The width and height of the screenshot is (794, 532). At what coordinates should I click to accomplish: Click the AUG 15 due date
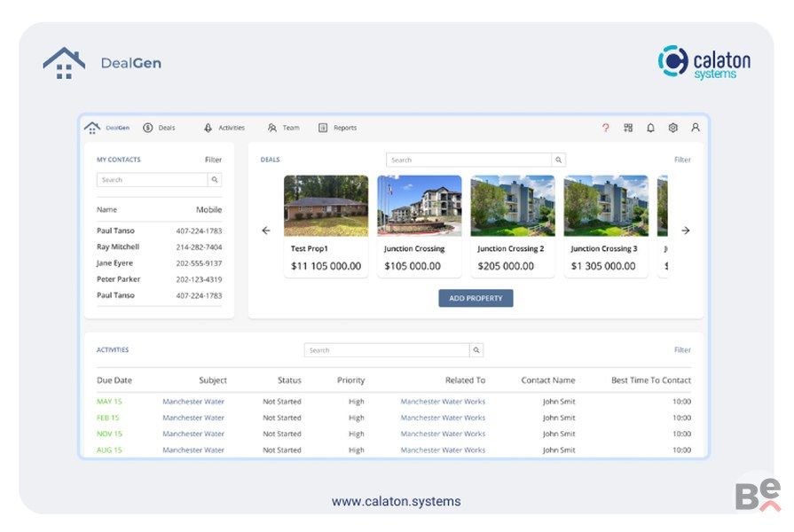coord(109,450)
